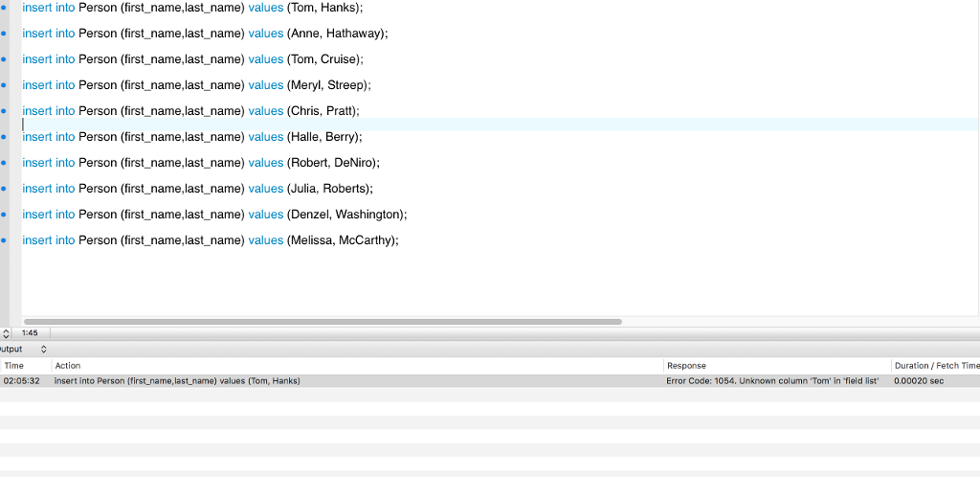Click statement marker dot beside Denzel Washington line
980x477 pixels.
[4, 215]
